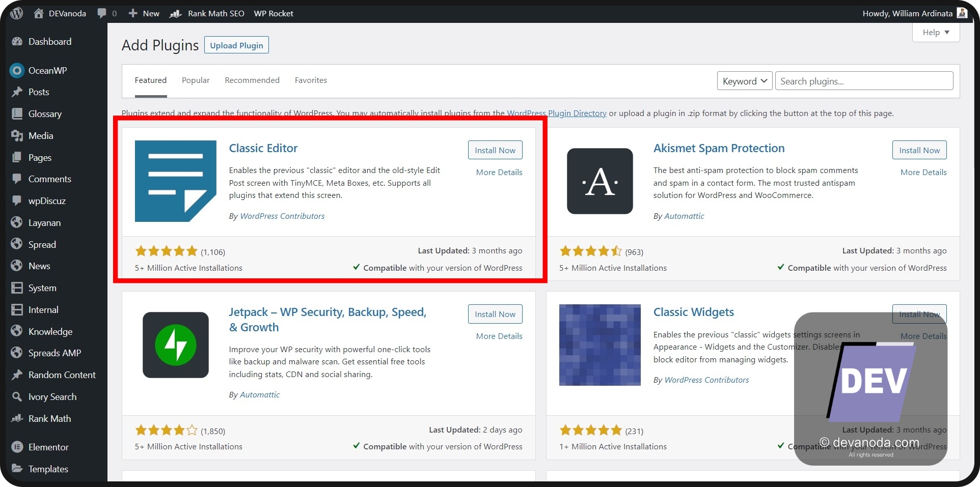The image size is (980, 487).
Task: Expand the Help dropdown panel
Action: [x=936, y=33]
